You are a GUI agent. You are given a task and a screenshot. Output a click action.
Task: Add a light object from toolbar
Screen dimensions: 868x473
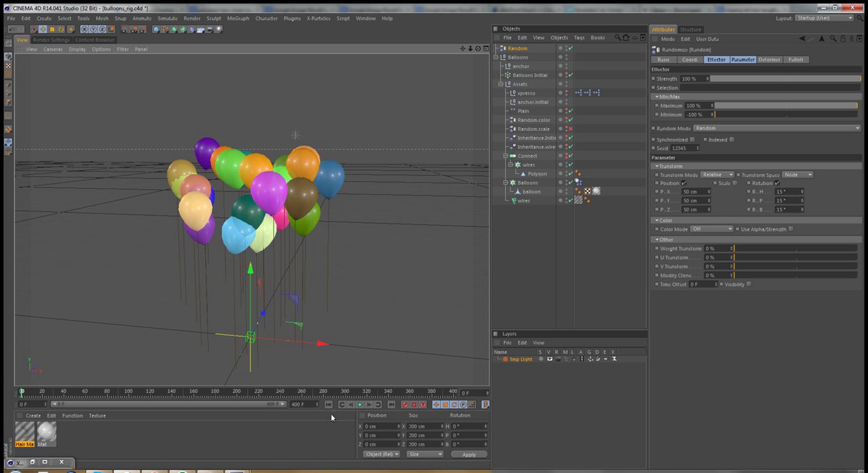[x=218, y=29]
